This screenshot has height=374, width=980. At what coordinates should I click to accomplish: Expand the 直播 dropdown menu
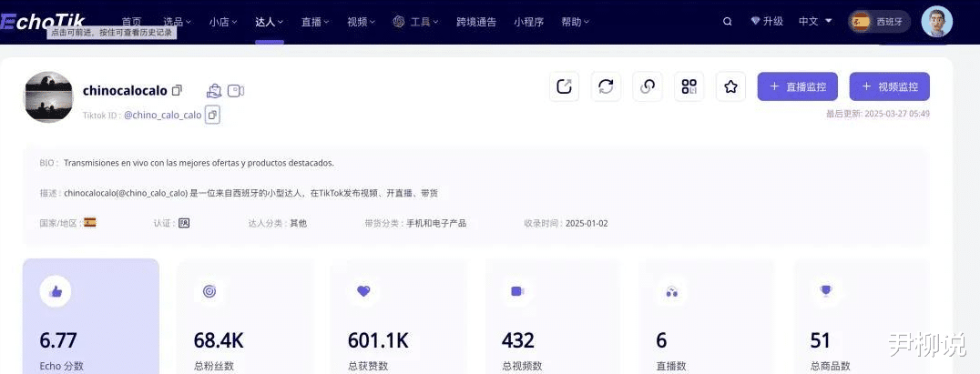pos(316,22)
